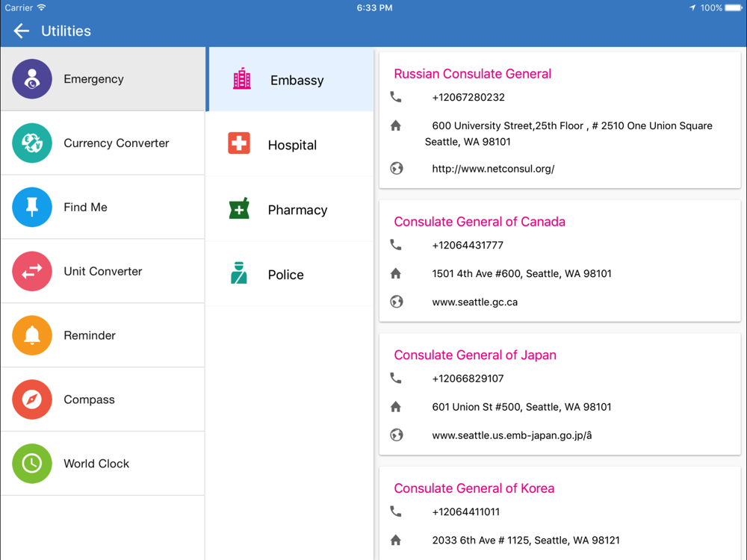
Task: Tap globe icon beside www.seattle.gc.ca
Action: point(397,302)
